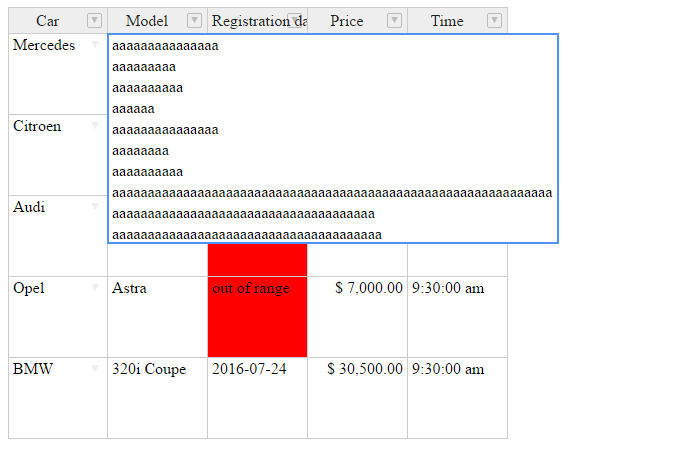This screenshot has width=674, height=468.
Task: Click the Opel cell
Action: tap(58, 317)
